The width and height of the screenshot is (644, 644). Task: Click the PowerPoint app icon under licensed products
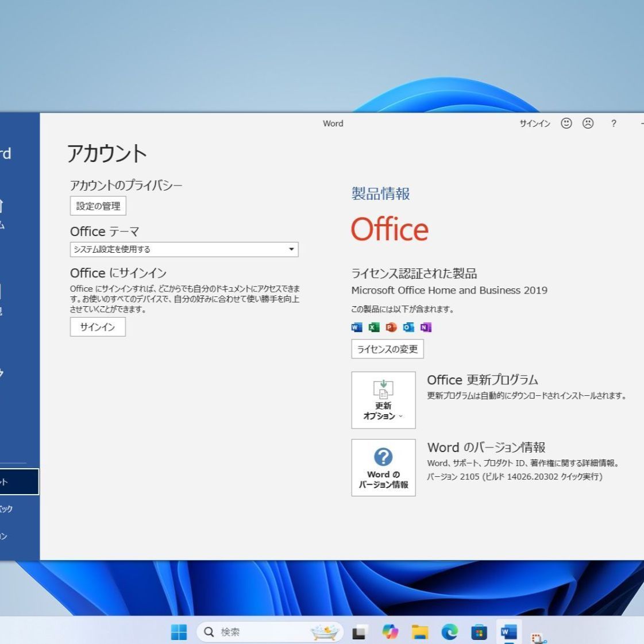pyautogui.click(x=391, y=327)
